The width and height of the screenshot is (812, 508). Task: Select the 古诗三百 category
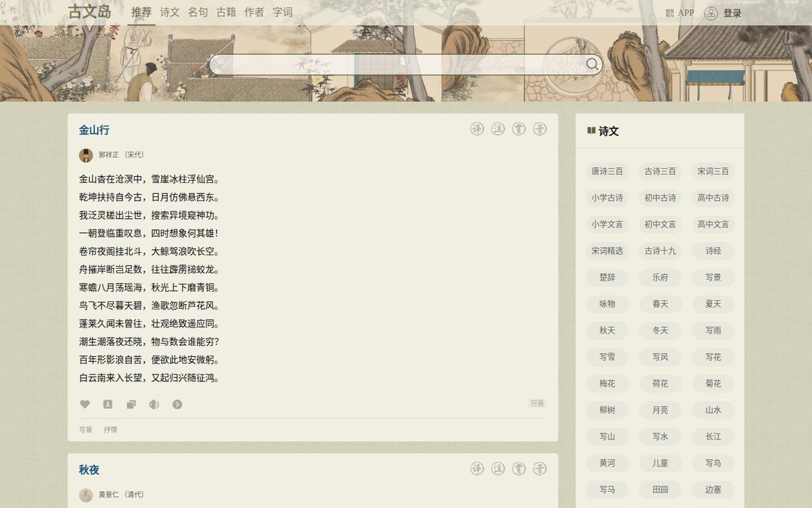(x=660, y=171)
